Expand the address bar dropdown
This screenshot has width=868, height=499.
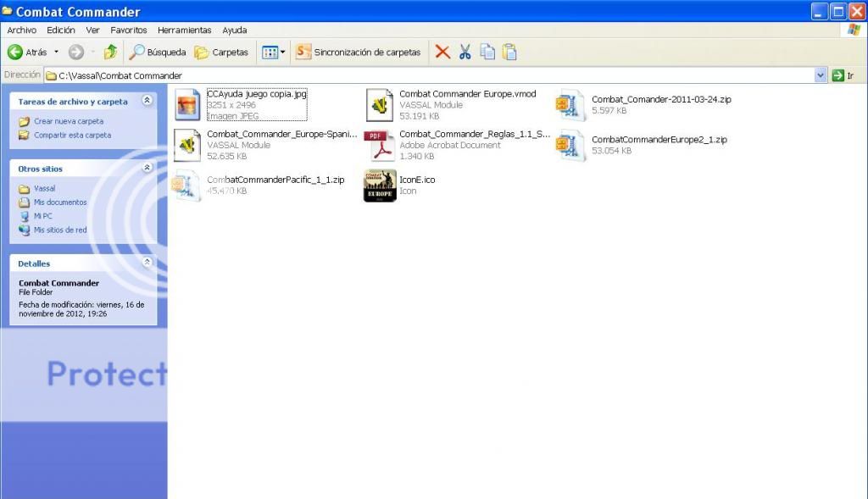[821, 75]
